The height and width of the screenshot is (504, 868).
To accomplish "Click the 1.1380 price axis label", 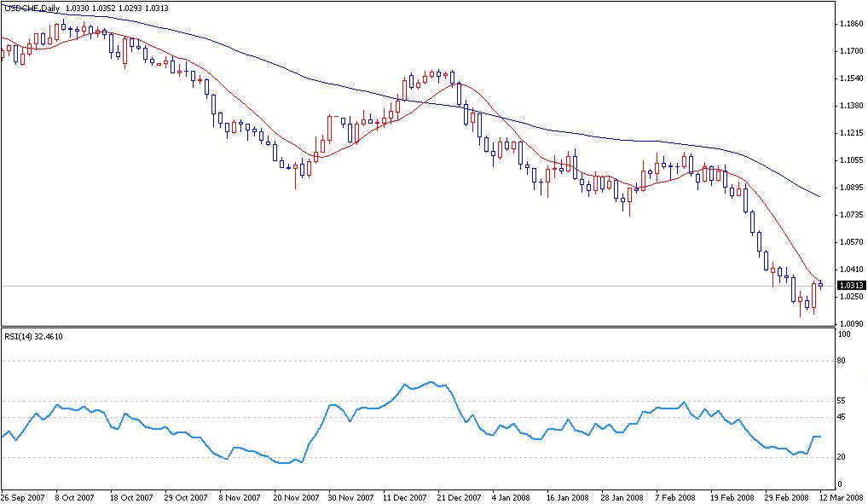I will [852, 106].
